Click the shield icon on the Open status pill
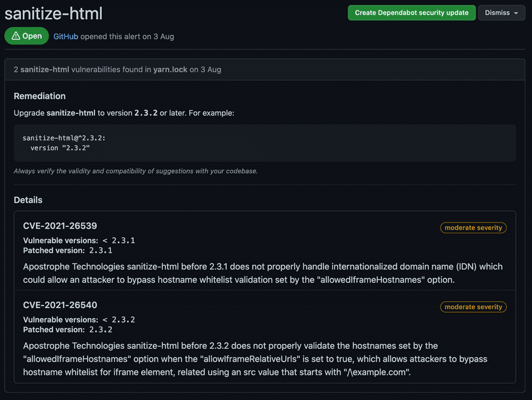This screenshot has height=400, width=532. click(x=15, y=36)
